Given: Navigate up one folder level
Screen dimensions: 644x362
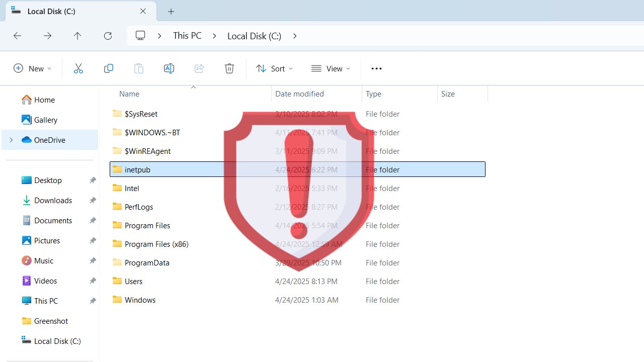Looking at the screenshot, I should [77, 36].
